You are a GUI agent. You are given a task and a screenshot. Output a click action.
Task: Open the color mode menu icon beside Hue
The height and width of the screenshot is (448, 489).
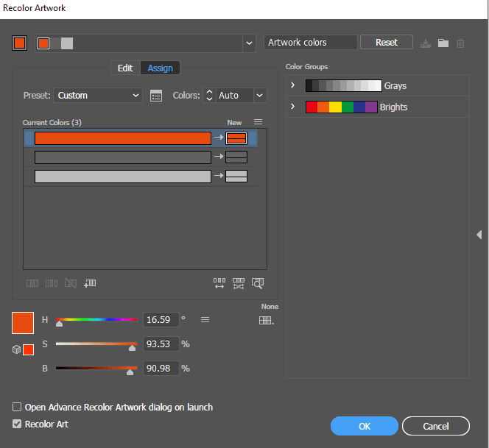pos(205,319)
